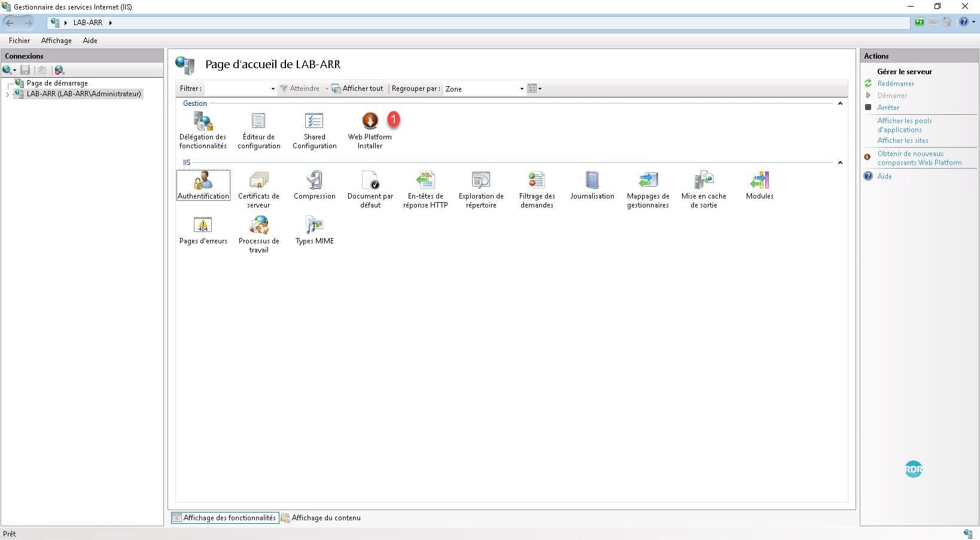Collapse the Gestion group section

point(840,103)
